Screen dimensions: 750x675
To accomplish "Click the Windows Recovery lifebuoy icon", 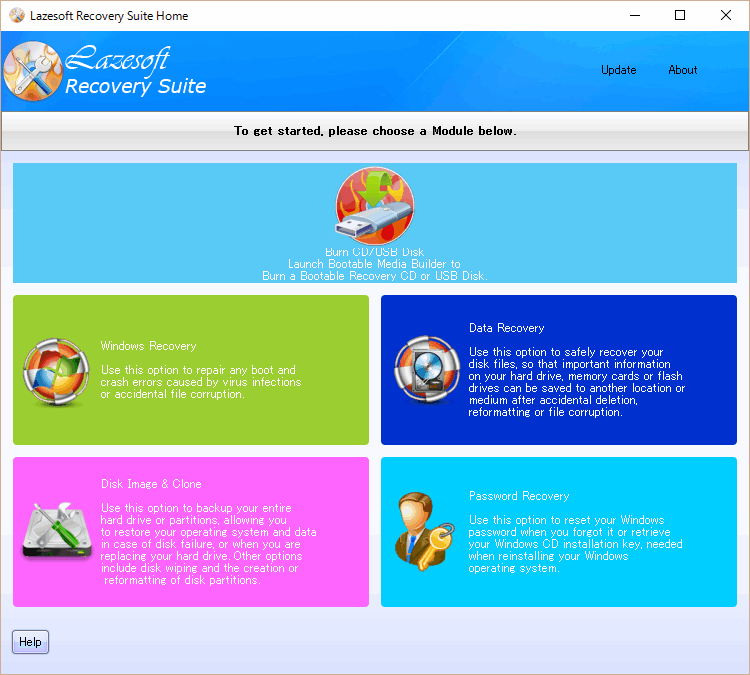I will click(x=56, y=372).
